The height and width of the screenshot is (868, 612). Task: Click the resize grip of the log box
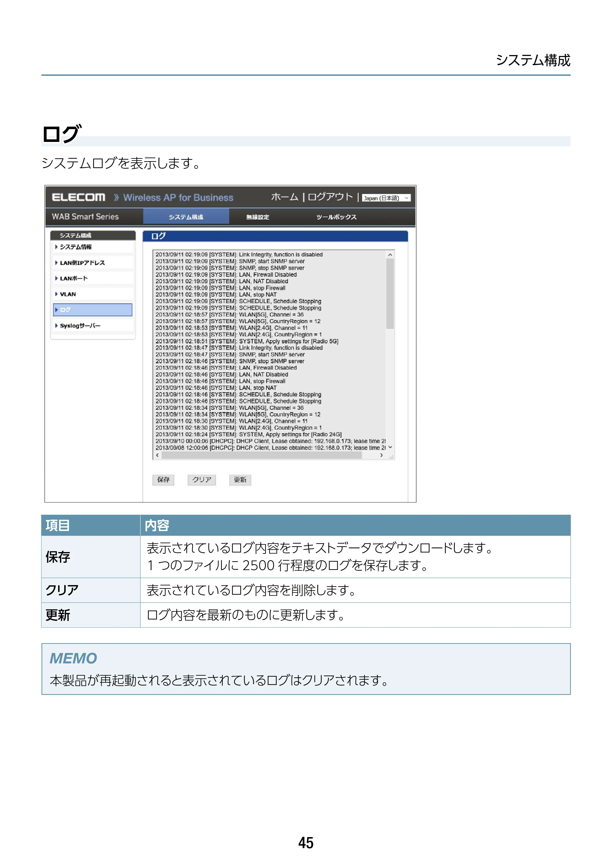tap(391, 457)
